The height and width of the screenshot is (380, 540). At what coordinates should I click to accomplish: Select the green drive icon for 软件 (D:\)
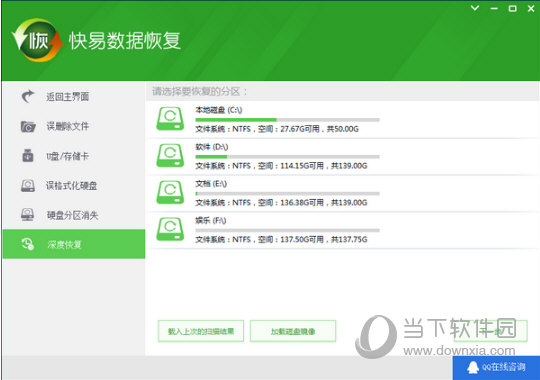pos(170,155)
